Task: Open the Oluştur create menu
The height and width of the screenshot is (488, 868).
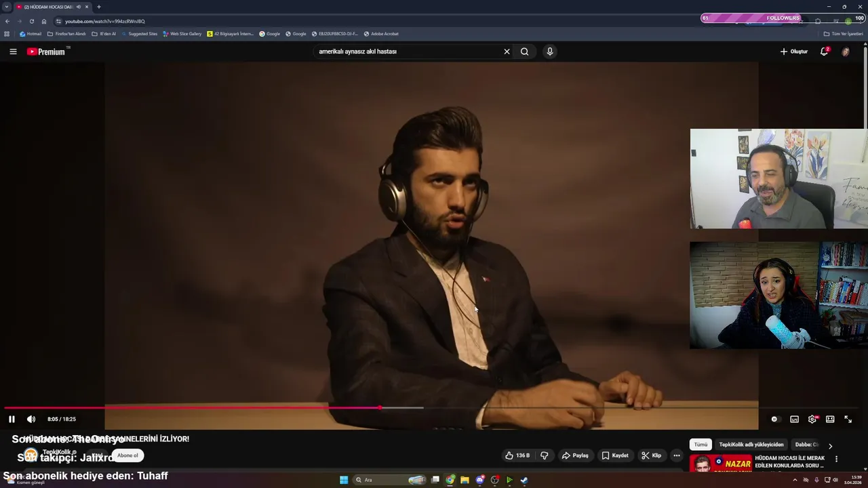Action: [x=793, y=52]
